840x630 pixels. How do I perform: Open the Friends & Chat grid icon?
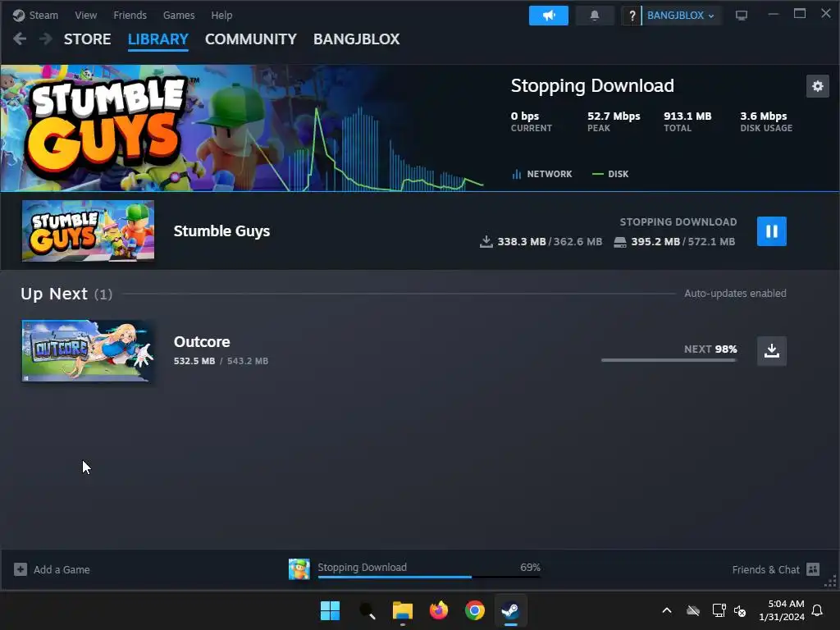[813, 569]
